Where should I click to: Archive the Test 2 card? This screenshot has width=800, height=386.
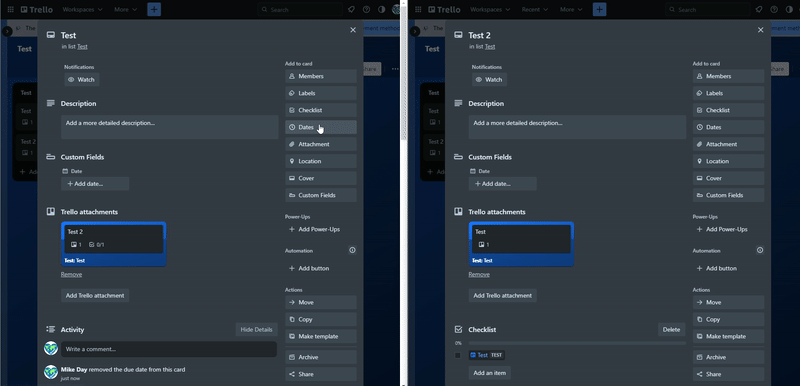coord(729,357)
